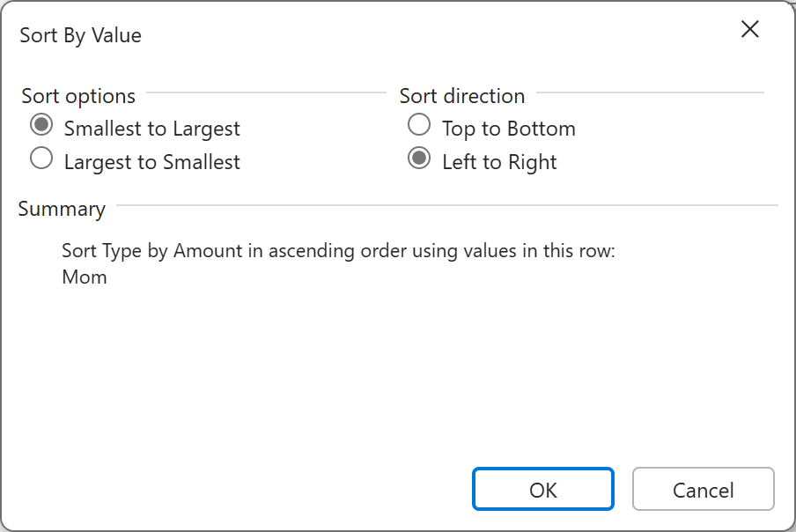This screenshot has height=532, width=796.
Task: Click the 'Sort By Value' title text
Action: pos(81,35)
